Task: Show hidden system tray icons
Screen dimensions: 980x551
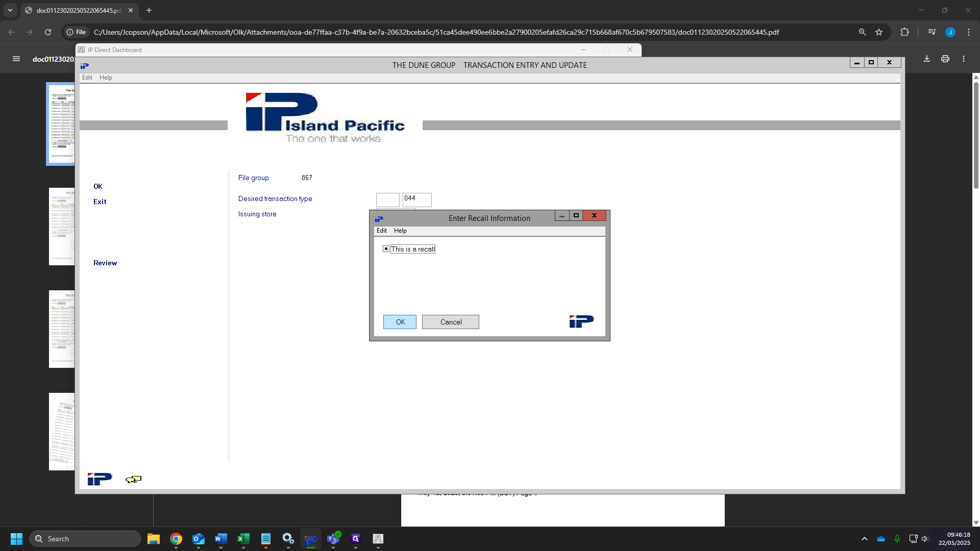Action: pos(865,539)
